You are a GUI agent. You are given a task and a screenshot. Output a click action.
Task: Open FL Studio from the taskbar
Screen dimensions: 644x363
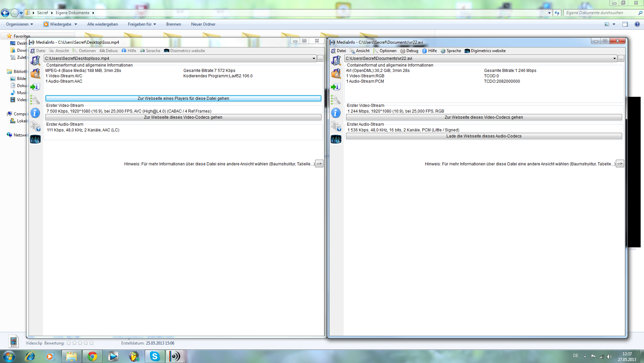point(134,356)
